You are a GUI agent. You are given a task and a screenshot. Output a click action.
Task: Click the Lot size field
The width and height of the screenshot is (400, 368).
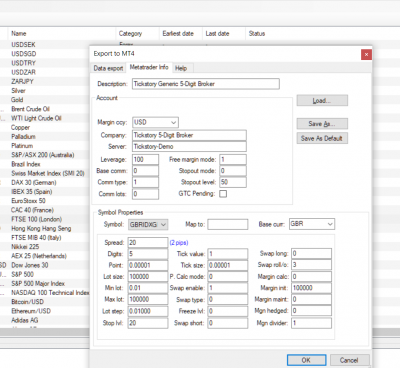coord(148,277)
